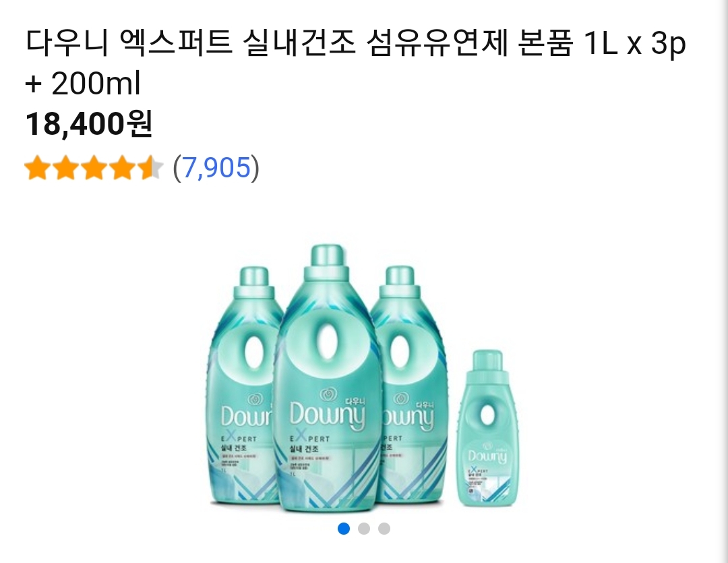This screenshot has width=728, height=563.
Task: Click the 실내 건조 label on center bottle
Action: point(304,449)
